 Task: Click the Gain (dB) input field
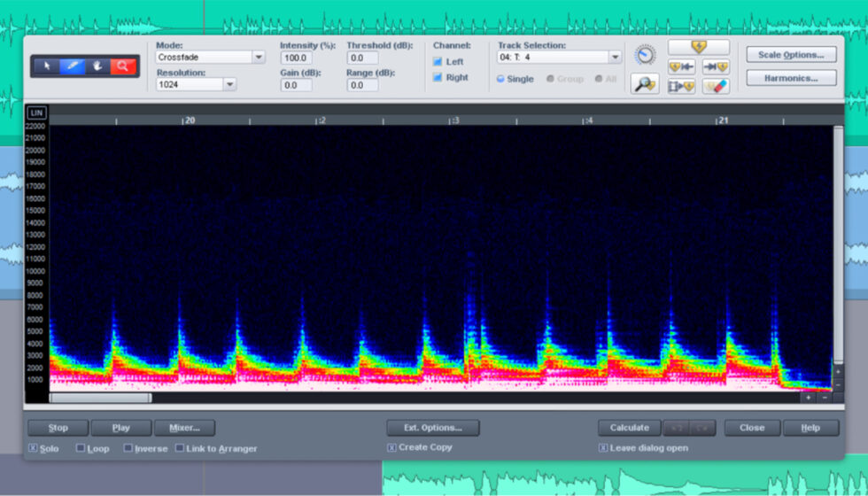tap(296, 85)
